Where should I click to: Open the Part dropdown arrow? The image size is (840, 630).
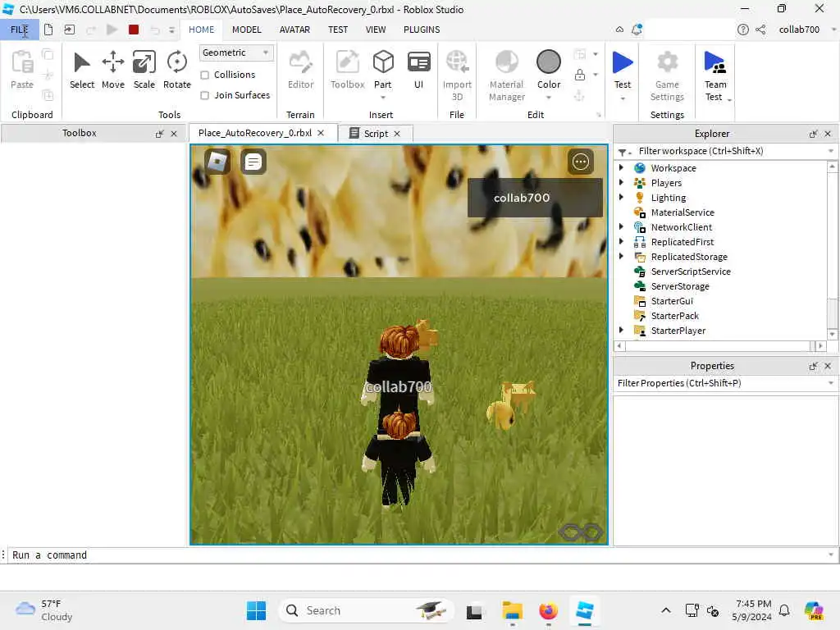point(382,98)
